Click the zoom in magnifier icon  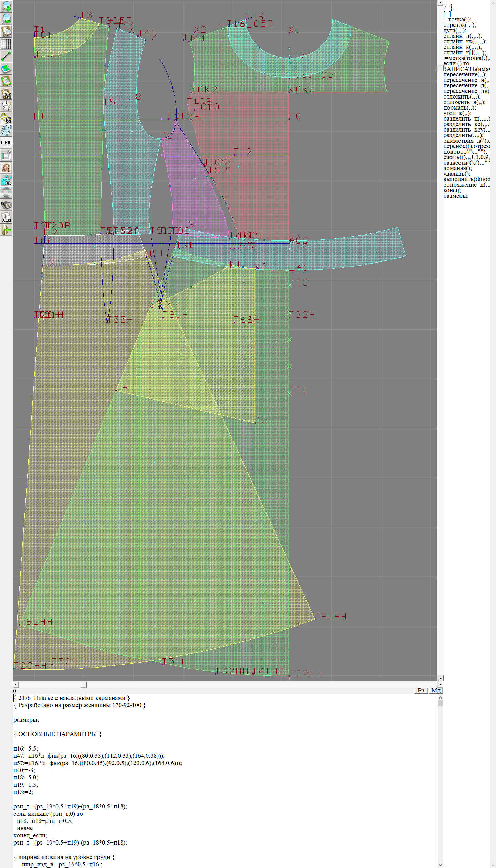pos(6,6)
